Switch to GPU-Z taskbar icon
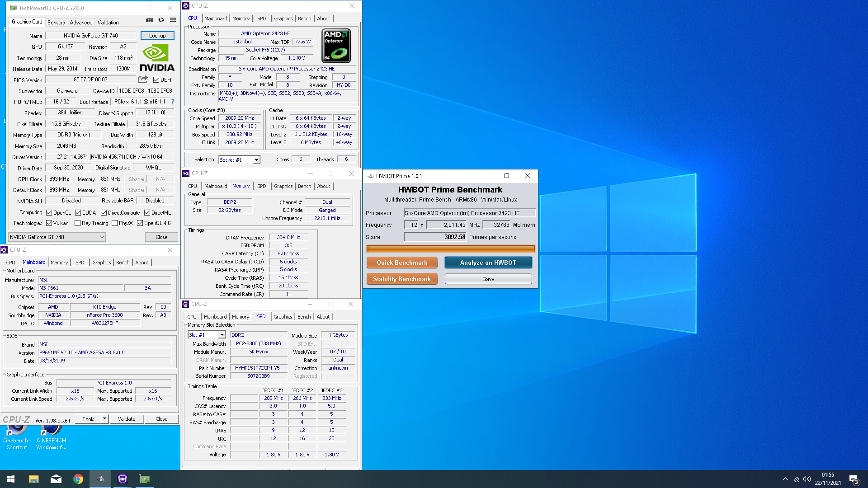868x488 pixels. 145,479
